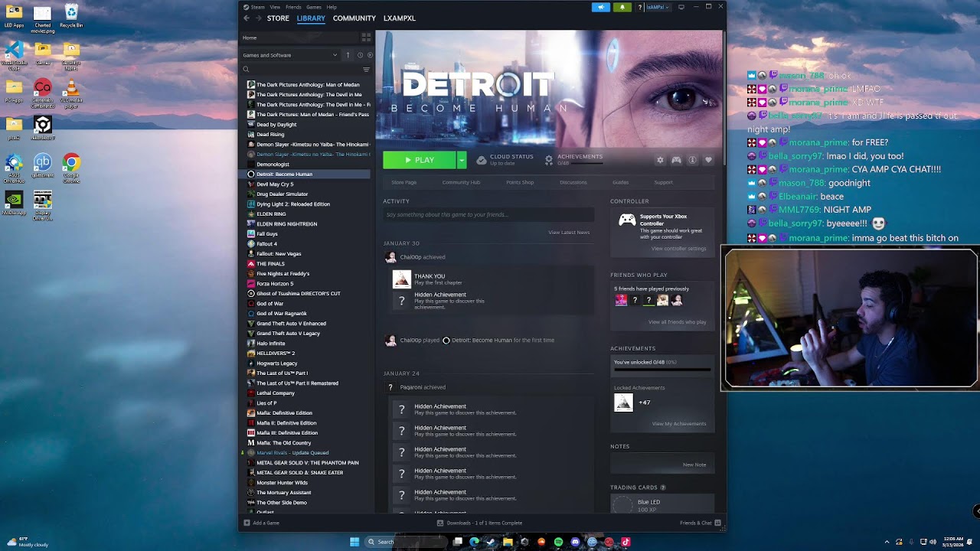Click the sort ascending arrow in library sidebar
Image resolution: width=980 pixels, height=551 pixels.
348,55
